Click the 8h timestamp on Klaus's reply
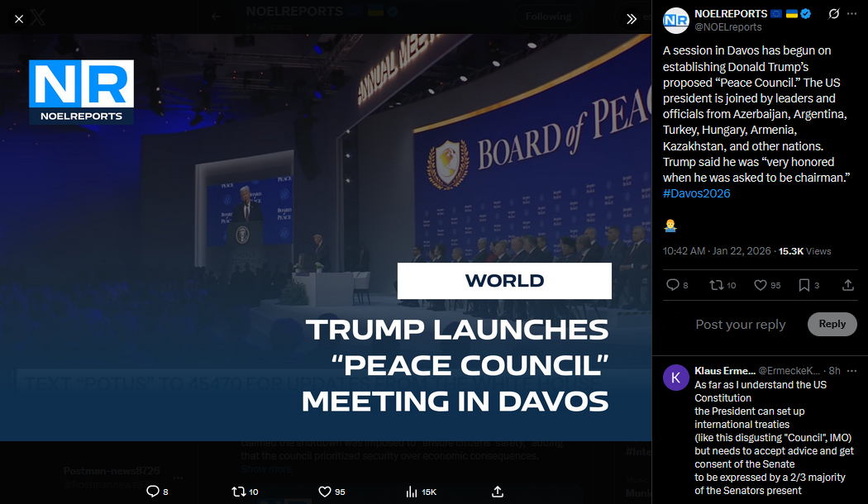Viewport: 868px width, 504px height. coord(834,371)
